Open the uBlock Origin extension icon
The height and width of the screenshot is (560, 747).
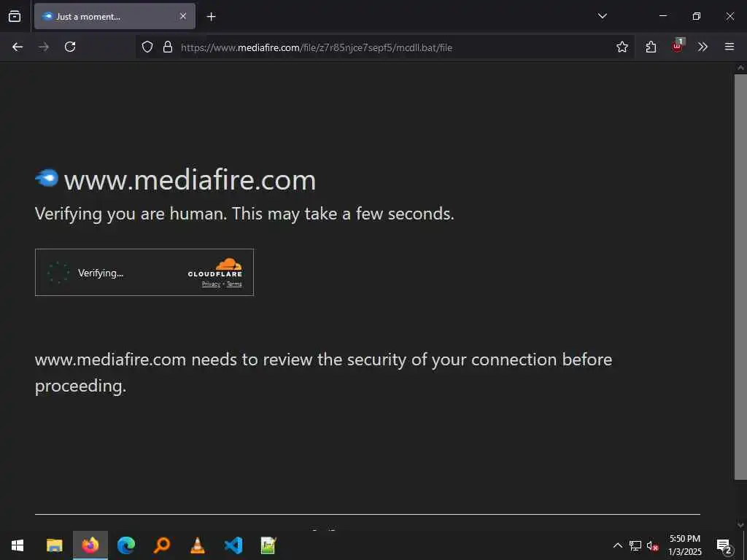coord(678,46)
